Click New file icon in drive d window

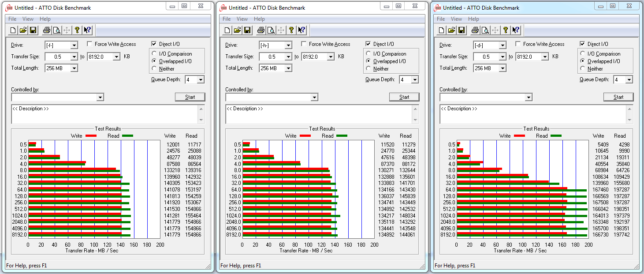pos(441,30)
